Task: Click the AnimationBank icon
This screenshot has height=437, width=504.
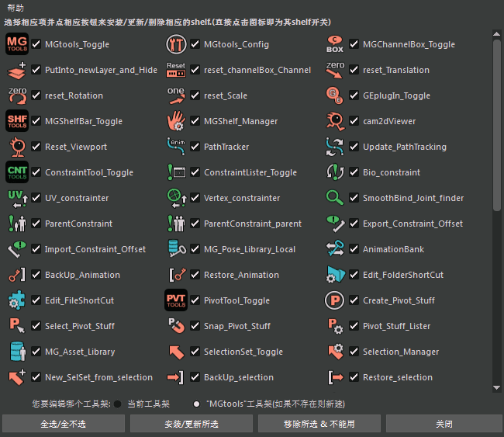Action: tap(335, 248)
